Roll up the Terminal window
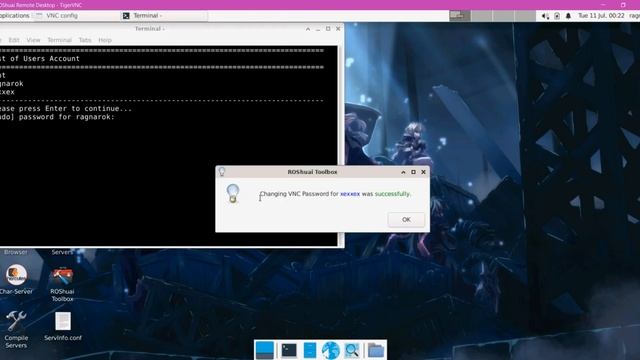The image size is (640, 360). point(308,29)
